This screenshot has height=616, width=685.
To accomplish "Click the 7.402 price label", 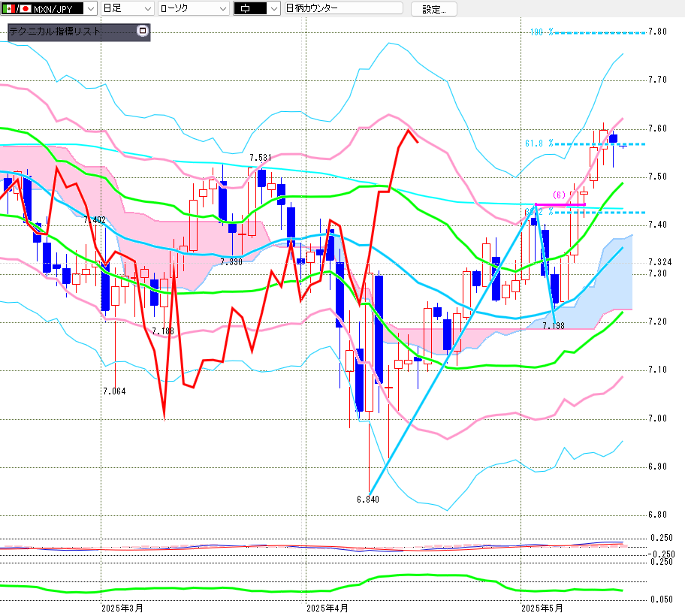I will coord(95,220).
